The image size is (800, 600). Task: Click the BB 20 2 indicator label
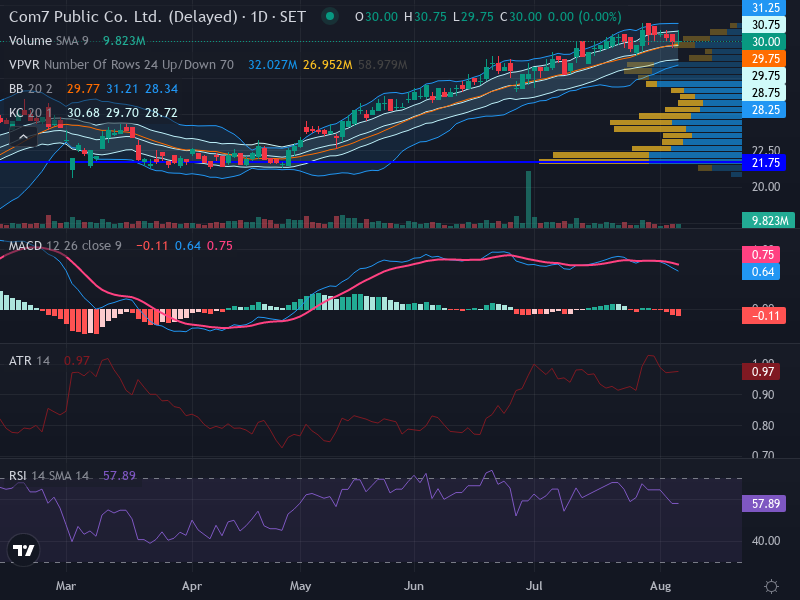tap(31, 89)
